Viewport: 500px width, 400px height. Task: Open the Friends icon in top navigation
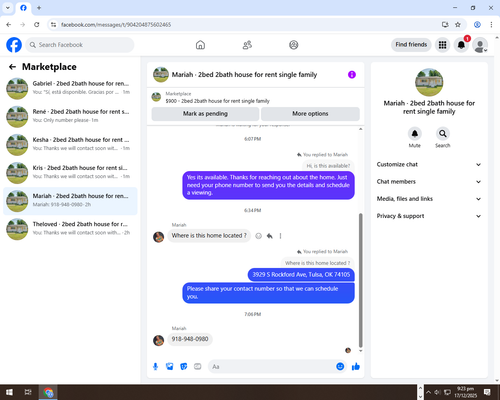247,45
